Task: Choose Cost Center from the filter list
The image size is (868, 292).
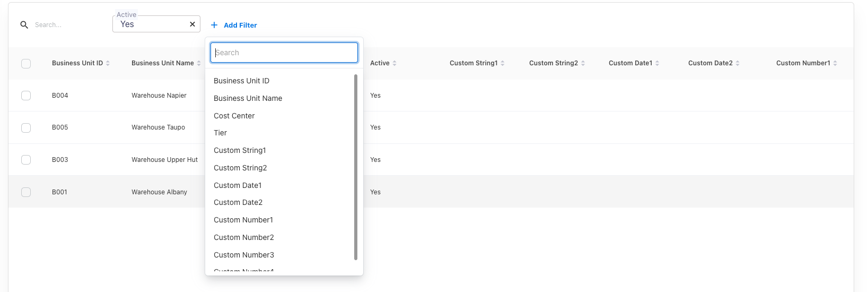Action: [234, 116]
